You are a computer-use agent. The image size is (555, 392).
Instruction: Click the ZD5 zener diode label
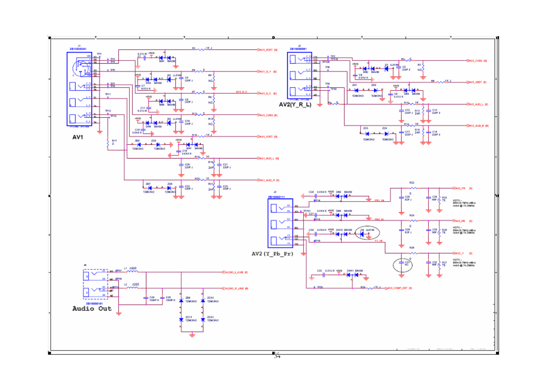coord(137,140)
